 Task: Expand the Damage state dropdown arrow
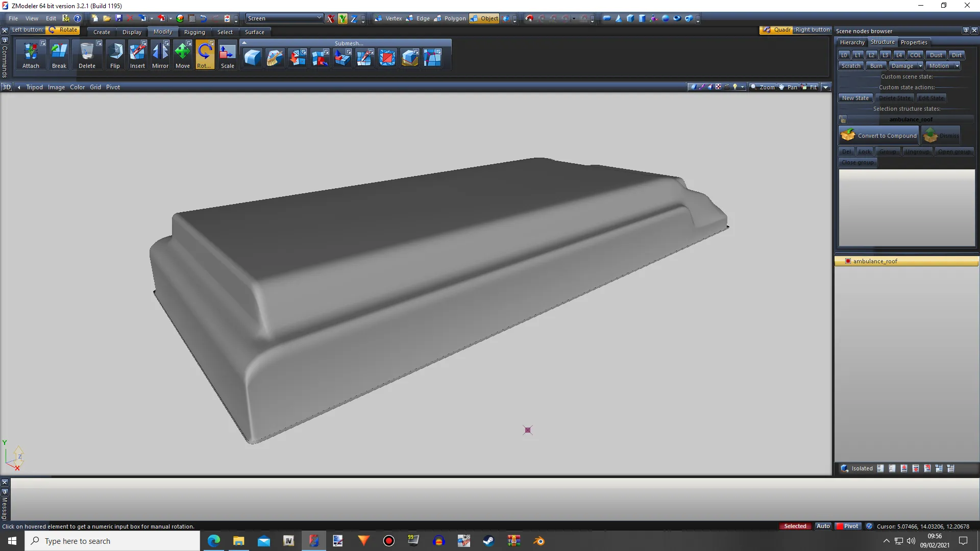coord(920,66)
